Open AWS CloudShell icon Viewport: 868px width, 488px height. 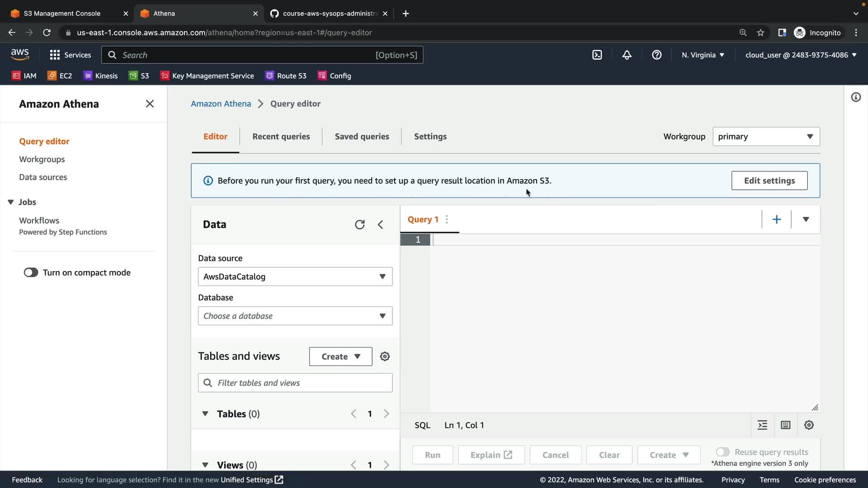(x=597, y=55)
